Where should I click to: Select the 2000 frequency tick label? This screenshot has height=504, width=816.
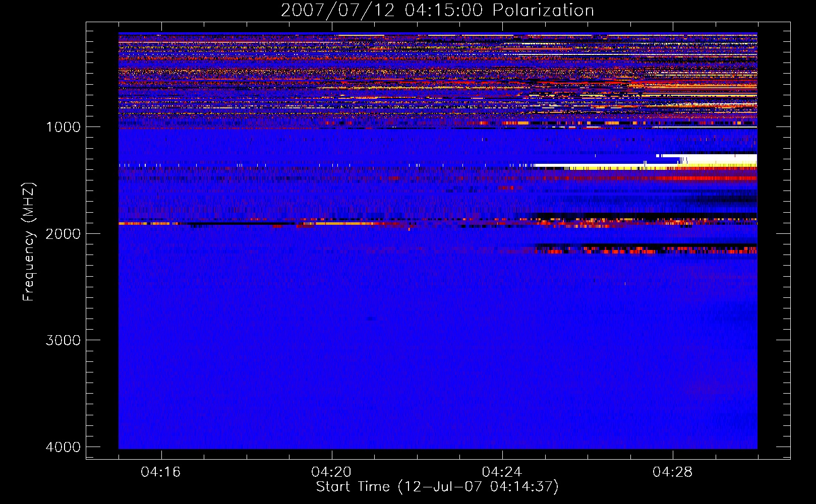63,233
